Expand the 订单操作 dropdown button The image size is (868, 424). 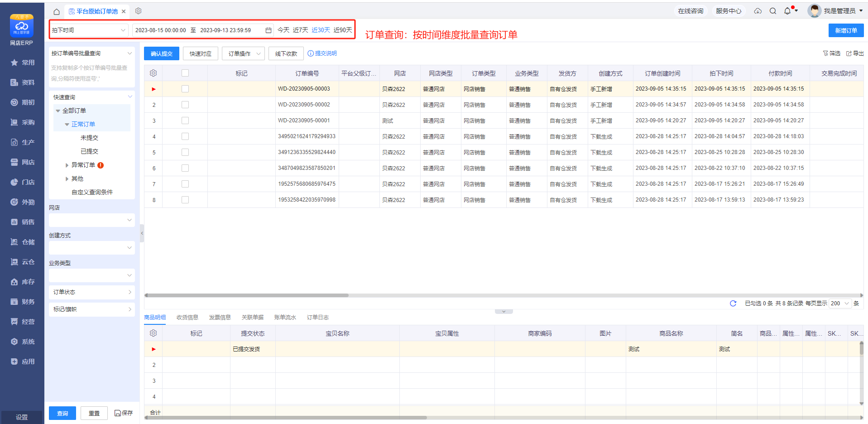(244, 53)
